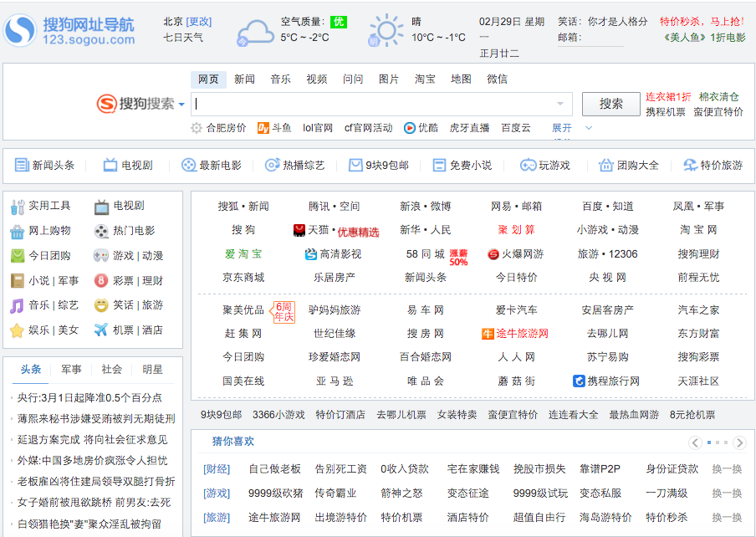Select the 地图 search tab
The height and width of the screenshot is (537, 756).
(x=461, y=79)
